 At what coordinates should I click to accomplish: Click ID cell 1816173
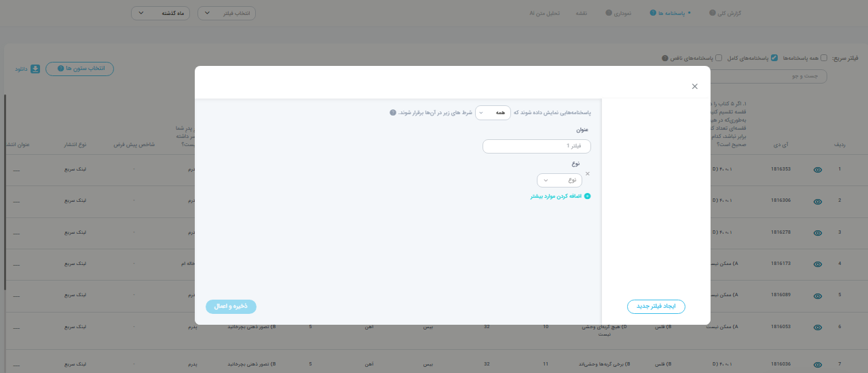(781, 264)
